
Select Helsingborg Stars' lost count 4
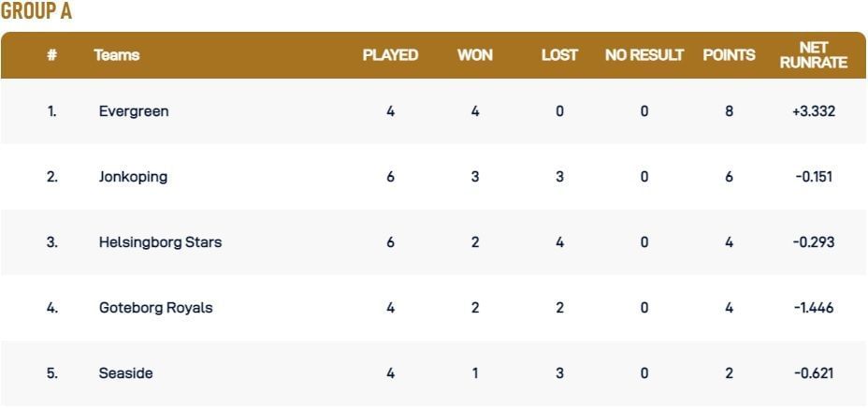(559, 242)
